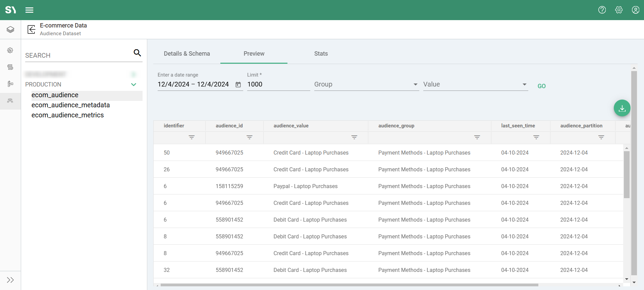Open filter for last_seen_time column
The image size is (644, 290).
coord(536,137)
